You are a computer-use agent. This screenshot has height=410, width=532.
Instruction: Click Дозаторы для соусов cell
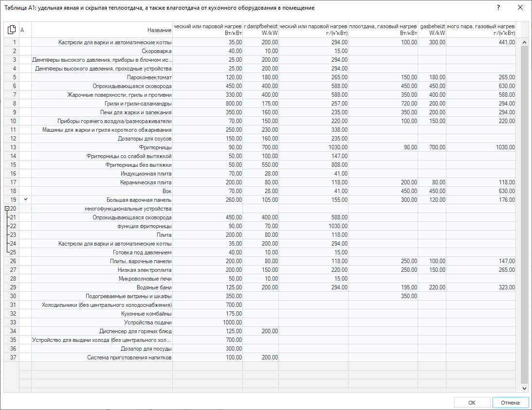pyautogui.click(x=102, y=138)
